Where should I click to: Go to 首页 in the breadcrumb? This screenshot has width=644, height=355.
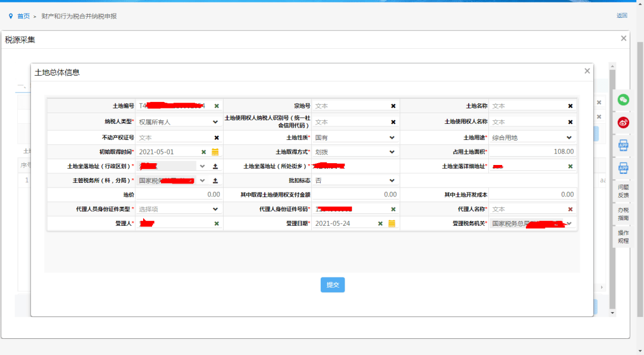23,16
